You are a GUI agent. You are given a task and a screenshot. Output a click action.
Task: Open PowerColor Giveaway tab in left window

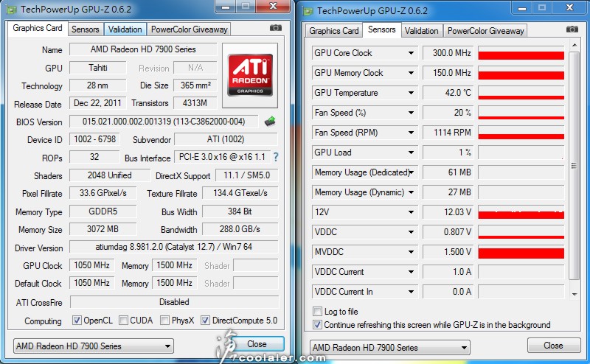pyautogui.click(x=189, y=29)
